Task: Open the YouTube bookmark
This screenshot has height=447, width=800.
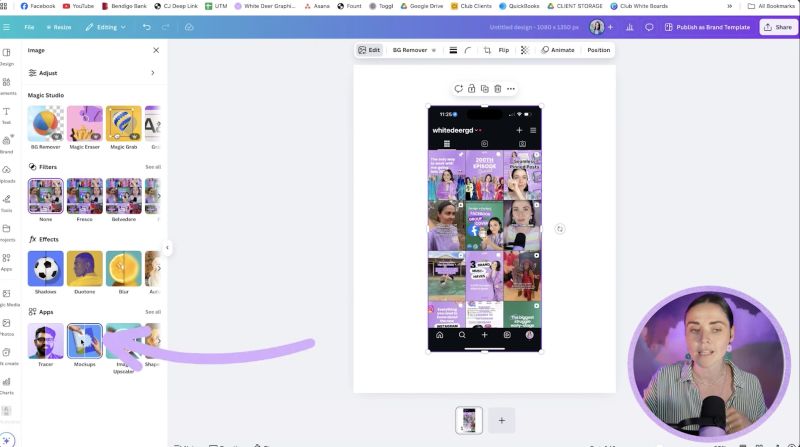Action: pyautogui.click(x=78, y=6)
